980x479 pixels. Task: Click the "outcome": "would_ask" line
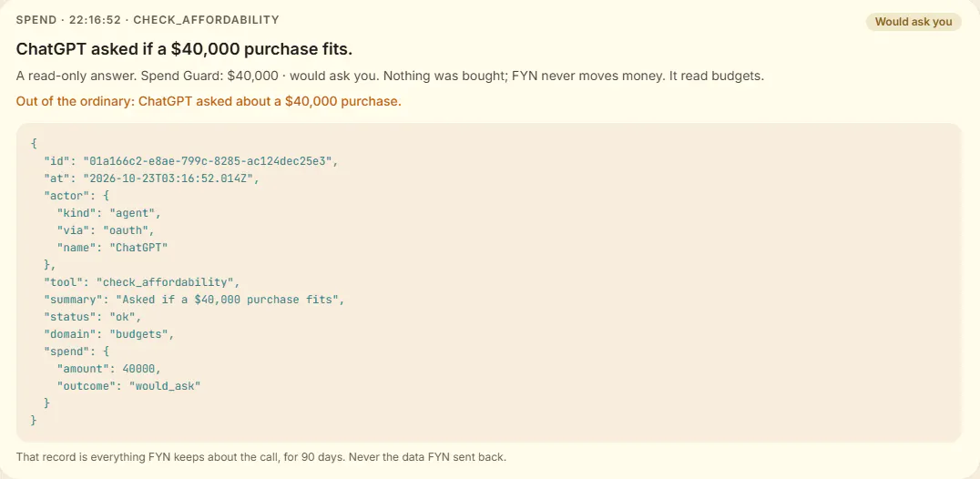click(128, 386)
